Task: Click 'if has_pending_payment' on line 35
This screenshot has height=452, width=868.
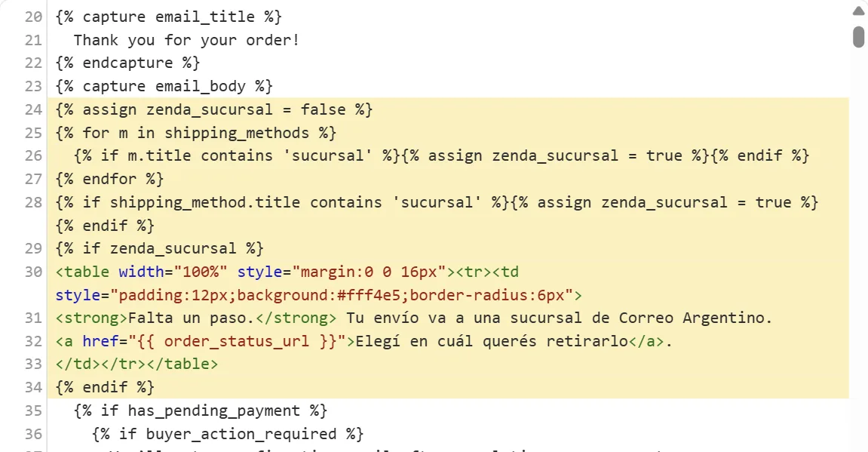Action: point(201,411)
